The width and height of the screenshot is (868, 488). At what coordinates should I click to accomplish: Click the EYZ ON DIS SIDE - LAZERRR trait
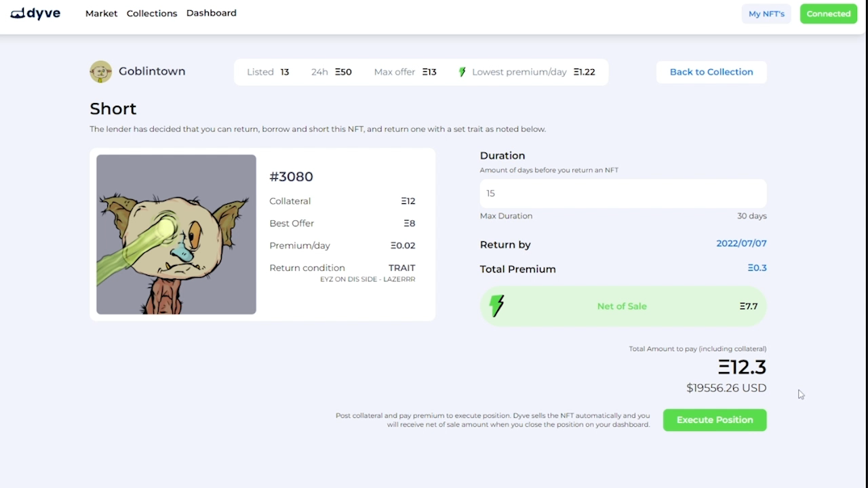point(368,279)
